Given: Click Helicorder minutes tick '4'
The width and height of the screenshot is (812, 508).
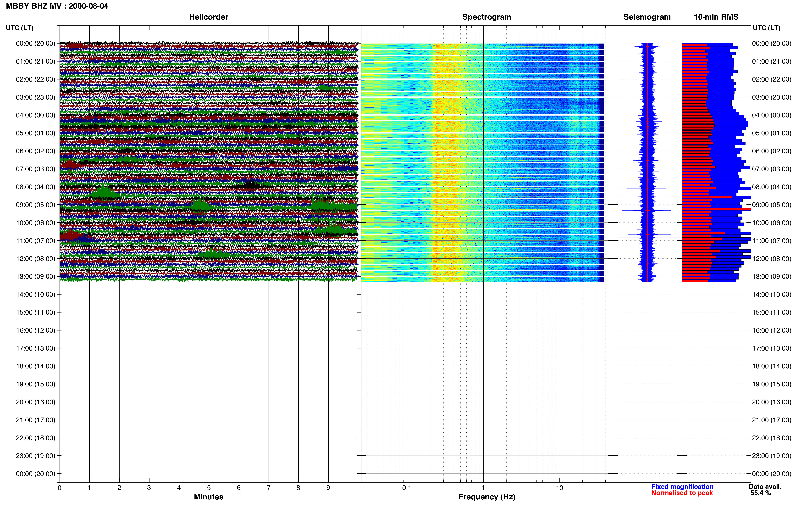Looking at the screenshot, I should pos(179,488).
